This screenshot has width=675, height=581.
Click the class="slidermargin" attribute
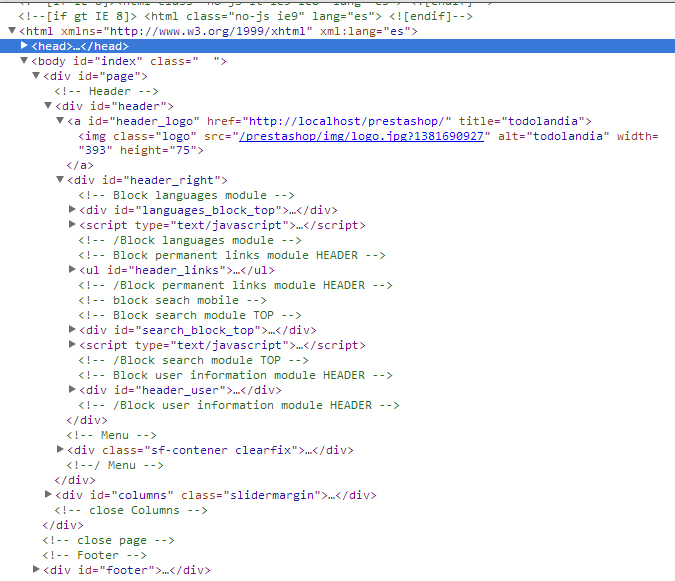(251, 495)
